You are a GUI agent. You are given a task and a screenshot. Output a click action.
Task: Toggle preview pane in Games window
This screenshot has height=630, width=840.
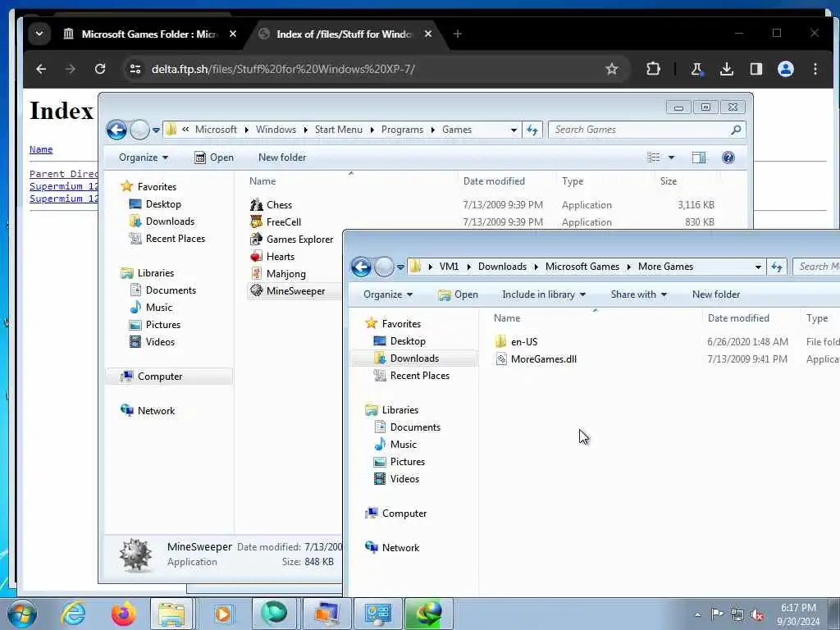699,157
